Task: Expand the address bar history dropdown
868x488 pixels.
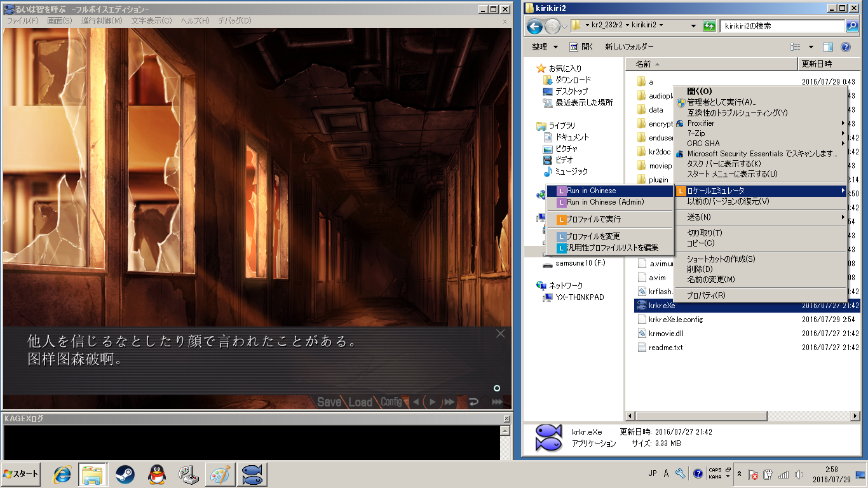Action: (693, 26)
